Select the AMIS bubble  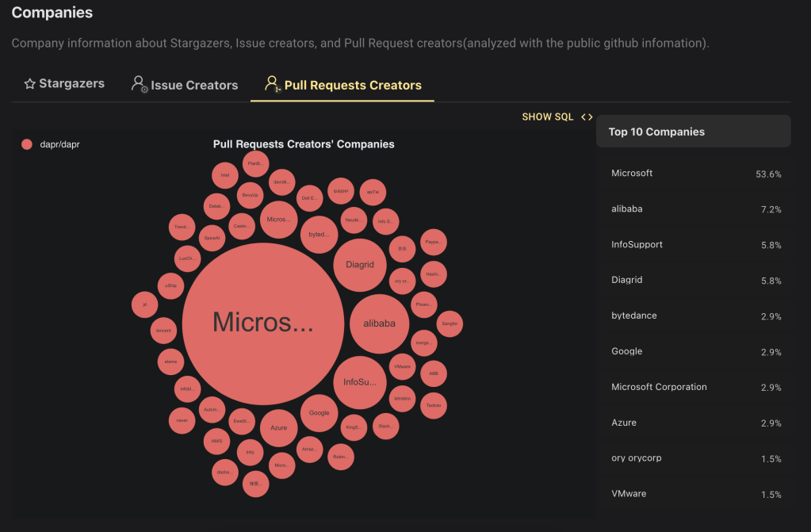pyautogui.click(x=216, y=441)
